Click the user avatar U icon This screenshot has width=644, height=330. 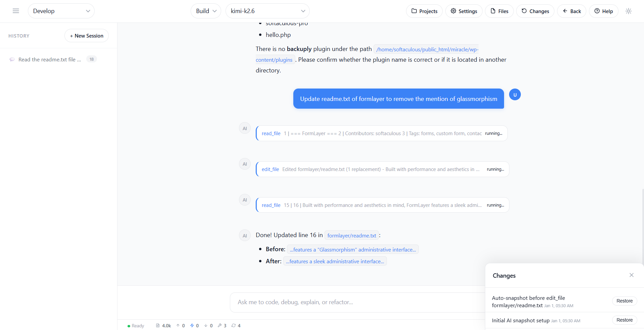(x=515, y=95)
